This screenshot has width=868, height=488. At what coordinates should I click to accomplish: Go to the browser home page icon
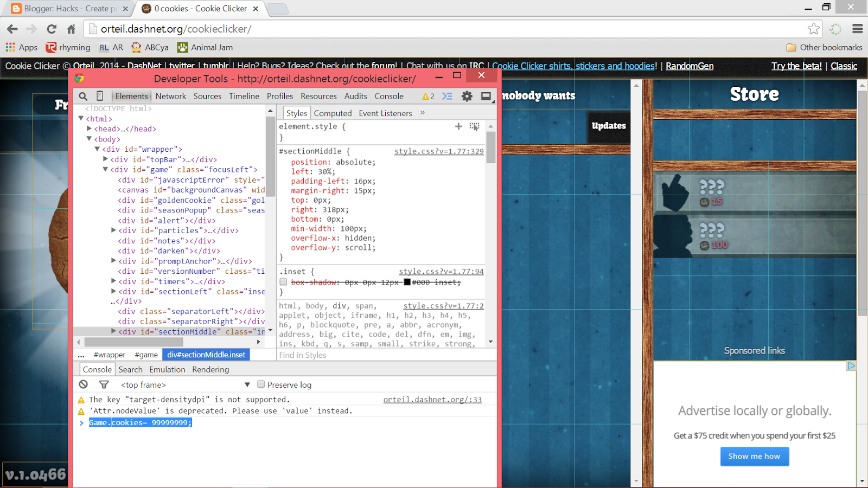click(71, 29)
